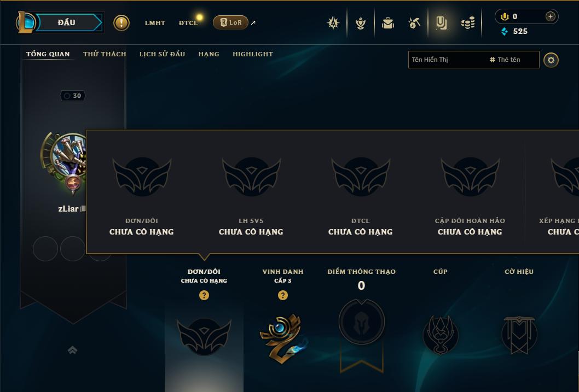Click the Store coins icon
Viewport: 579px width, 392px height.
pos(468,23)
